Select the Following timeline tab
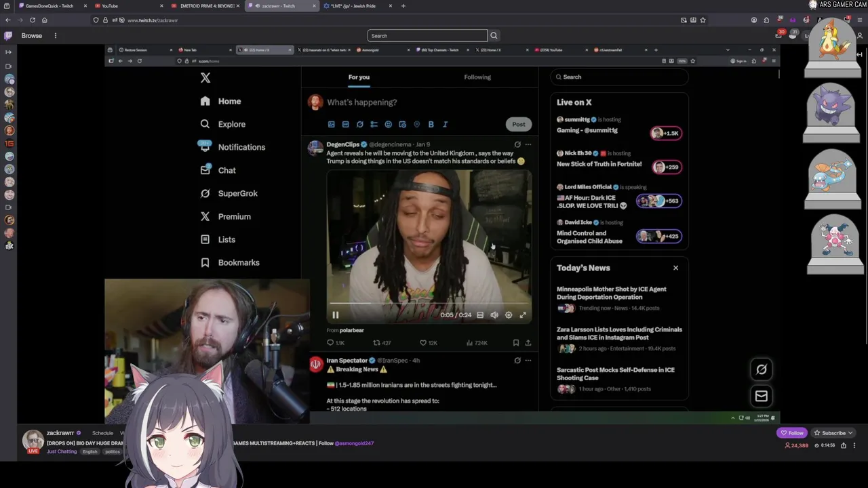The image size is (868, 488). (x=477, y=77)
